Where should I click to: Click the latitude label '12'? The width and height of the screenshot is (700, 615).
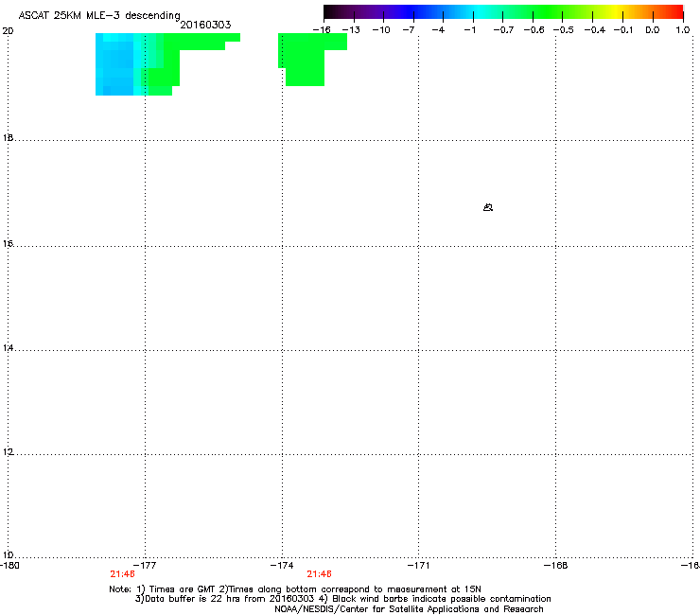click(x=8, y=451)
